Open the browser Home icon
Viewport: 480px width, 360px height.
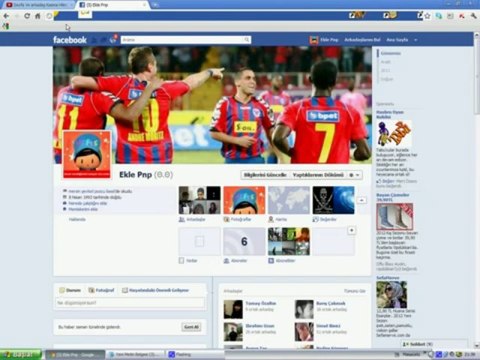38,16
